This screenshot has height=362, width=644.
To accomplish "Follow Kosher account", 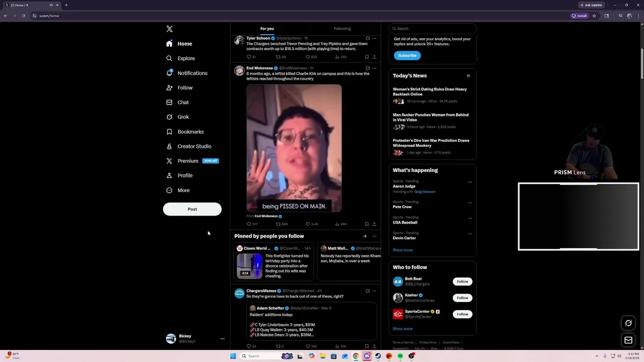I will [x=462, y=298].
